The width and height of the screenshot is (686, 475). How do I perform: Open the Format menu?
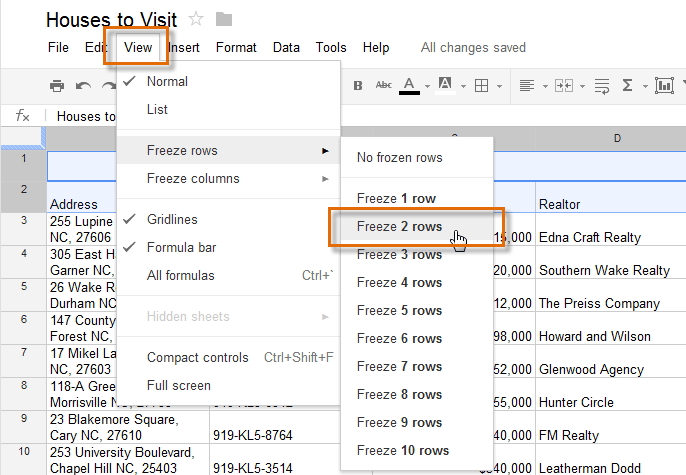pos(236,47)
